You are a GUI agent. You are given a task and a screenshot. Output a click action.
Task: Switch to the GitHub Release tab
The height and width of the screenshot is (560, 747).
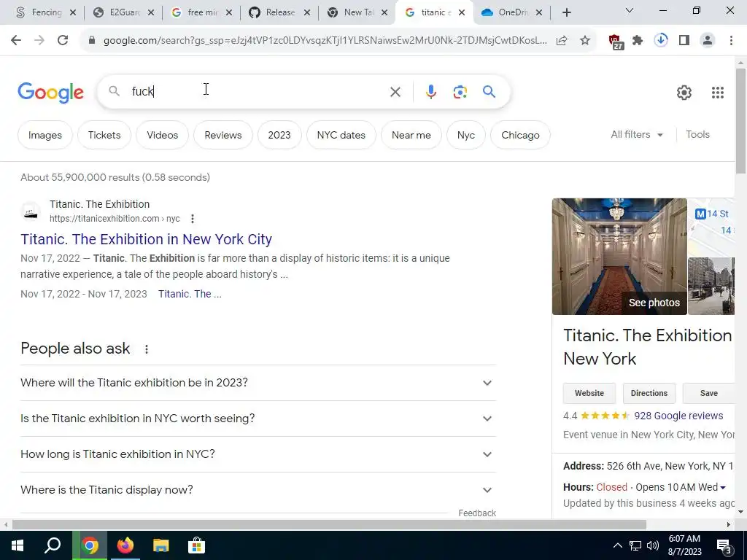(280, 12)
